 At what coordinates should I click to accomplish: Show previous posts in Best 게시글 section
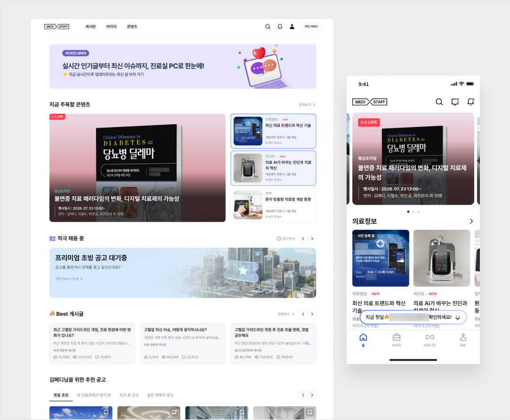[x=303, y=314]
